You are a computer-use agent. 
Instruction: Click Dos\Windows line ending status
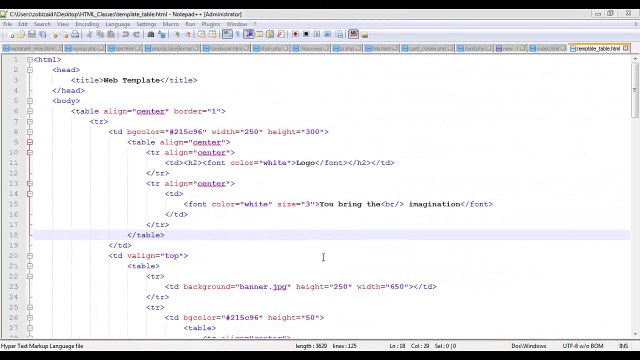tap(529, 346)
